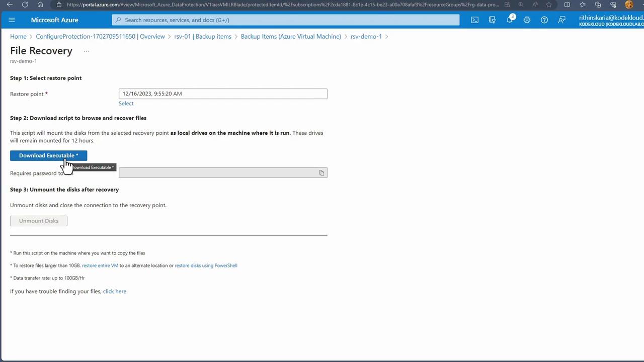The image size is (644, 362).
Task: Select the Step 3 unmount disks heading
Action: coord(64,190)
